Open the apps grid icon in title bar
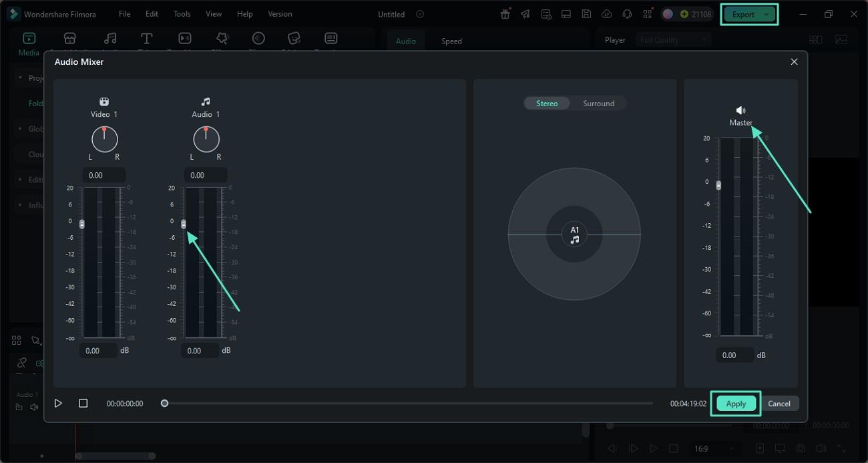 647,14
